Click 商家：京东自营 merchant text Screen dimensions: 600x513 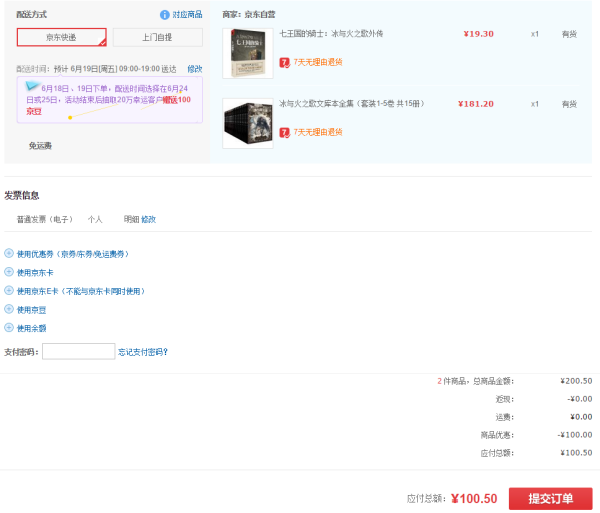click(x=249, y=15)
